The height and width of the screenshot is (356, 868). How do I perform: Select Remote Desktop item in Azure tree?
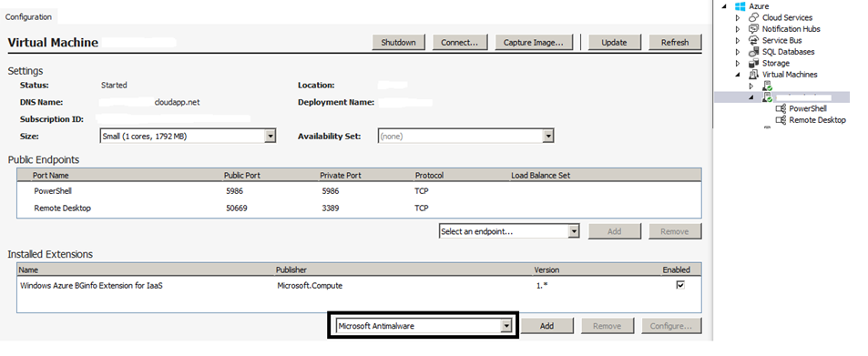coord(817,120)
